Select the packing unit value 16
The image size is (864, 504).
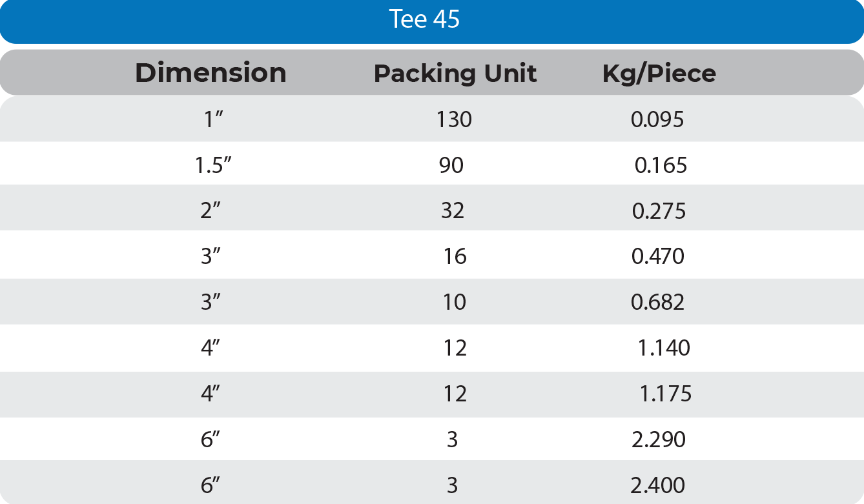(x=455, y=257)
